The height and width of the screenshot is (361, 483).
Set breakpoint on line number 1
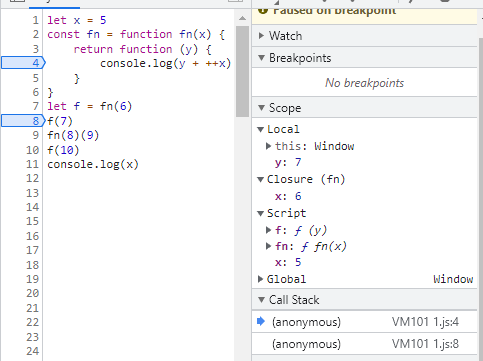coord(36,20)
